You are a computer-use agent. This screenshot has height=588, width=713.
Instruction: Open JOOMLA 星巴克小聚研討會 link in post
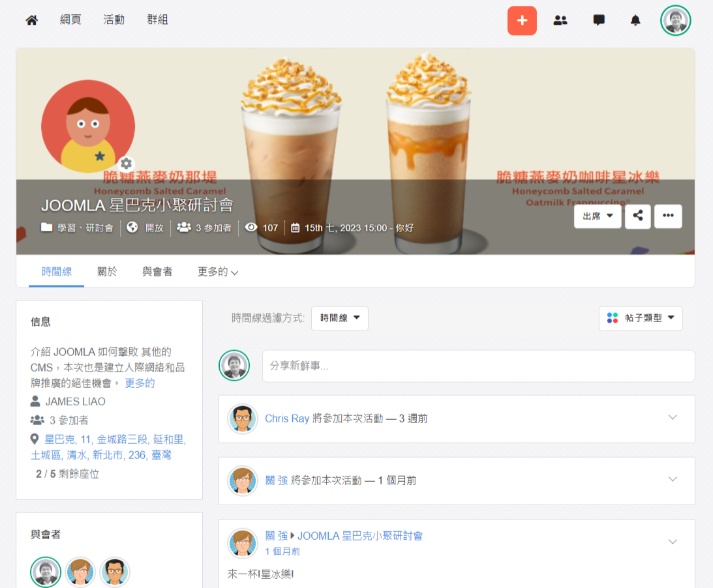360,536
